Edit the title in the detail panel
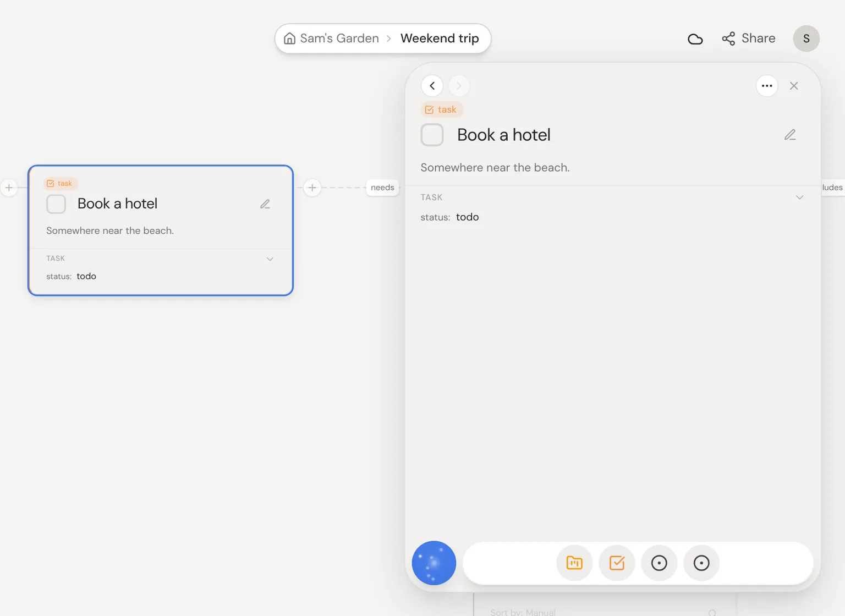Screen dimensions: 845x616 pyautogui.click(x=790, y=135)
